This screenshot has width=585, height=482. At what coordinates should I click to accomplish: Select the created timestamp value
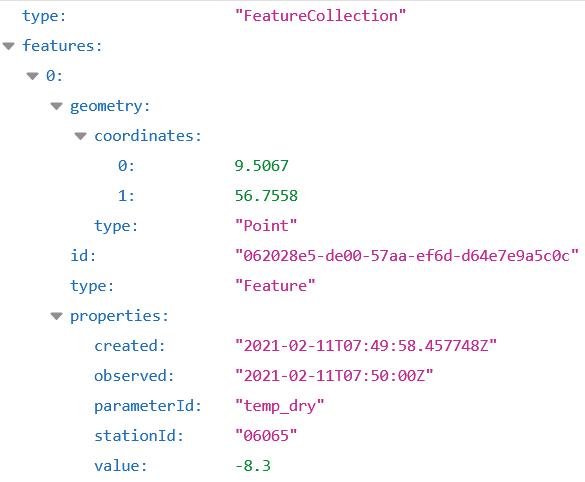coord(366,346)
